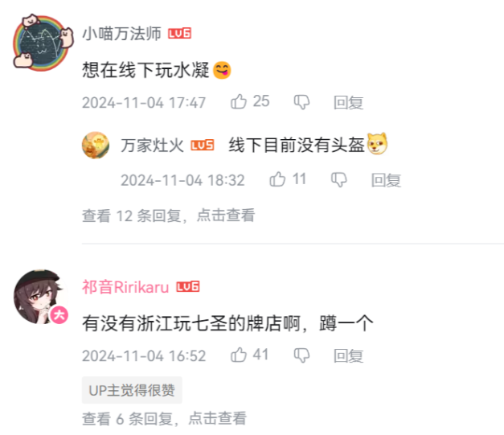This screenshot has height=435, width=504.
Task: Click the LV6 badge beside 祁音Ririkaru
Action: click(x=188, y=286)
